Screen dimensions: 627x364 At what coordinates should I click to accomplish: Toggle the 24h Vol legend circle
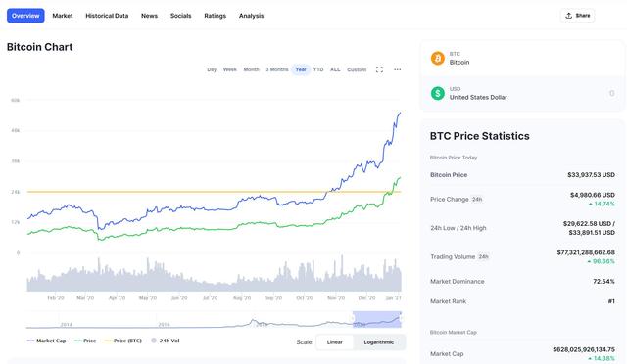pos(154,341)
